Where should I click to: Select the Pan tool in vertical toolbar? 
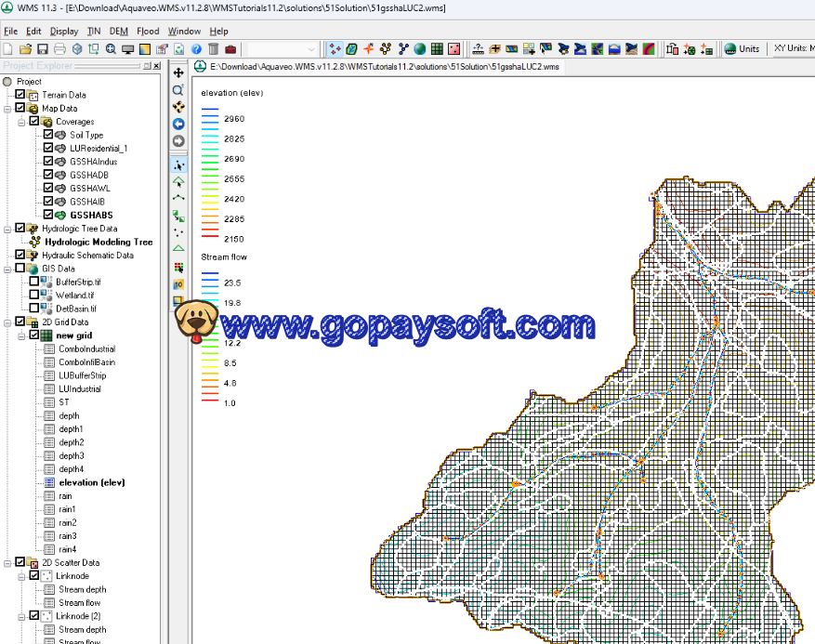[x=178, y=72]
